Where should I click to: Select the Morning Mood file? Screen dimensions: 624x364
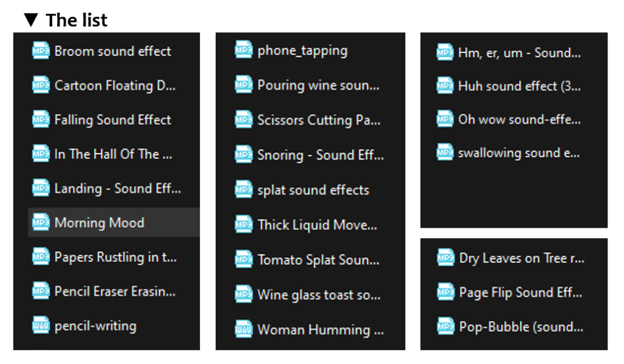[114, 222]
